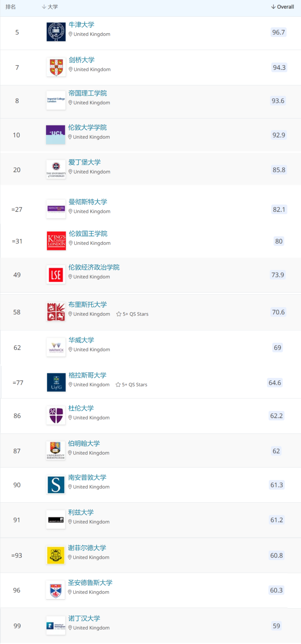The image size is (301, 644).
Task: Open the 伦敦大学学院 link
Action: click(x=88, y=127)
